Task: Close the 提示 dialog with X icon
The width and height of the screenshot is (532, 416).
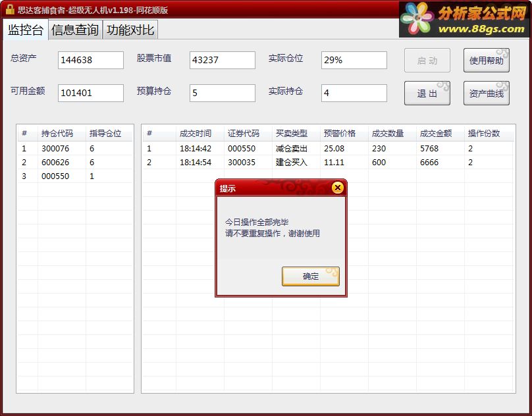Action: pos(337,188)
